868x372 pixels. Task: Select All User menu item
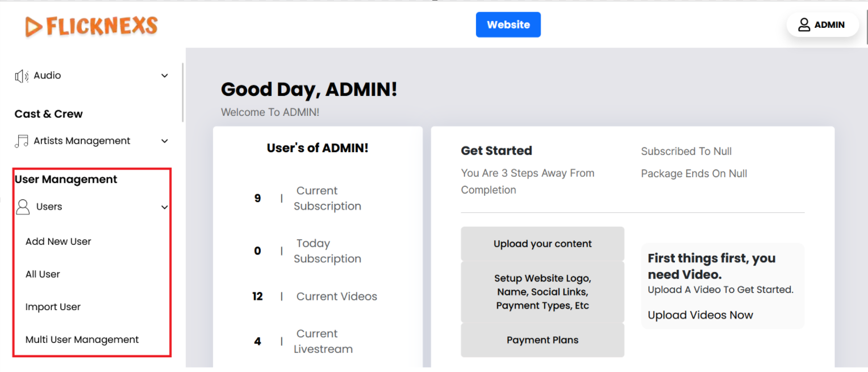[43, 274]
